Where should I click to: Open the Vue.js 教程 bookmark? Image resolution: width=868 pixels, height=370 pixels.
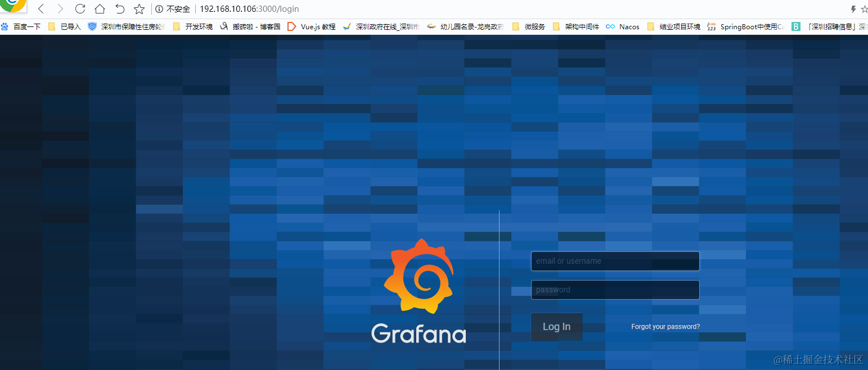312,26
